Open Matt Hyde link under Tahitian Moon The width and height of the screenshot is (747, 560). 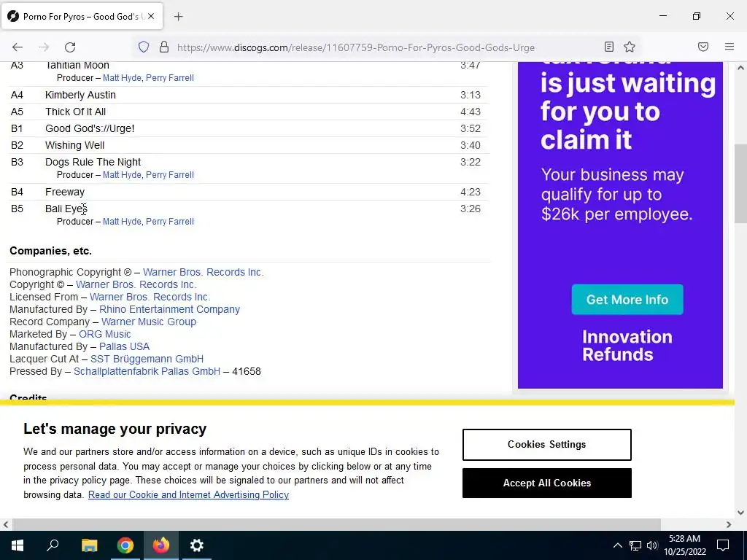pos(122,77)
